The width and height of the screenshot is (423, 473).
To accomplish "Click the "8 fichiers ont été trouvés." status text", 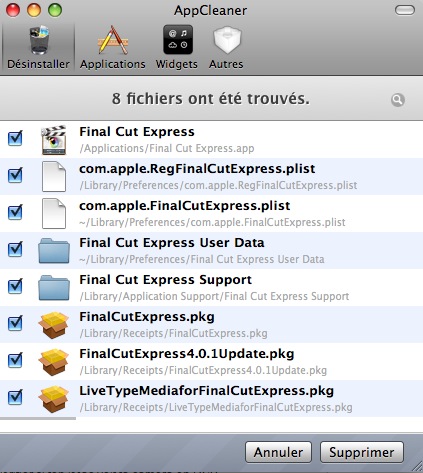I will pyautogui.click(x=211, y=99).
